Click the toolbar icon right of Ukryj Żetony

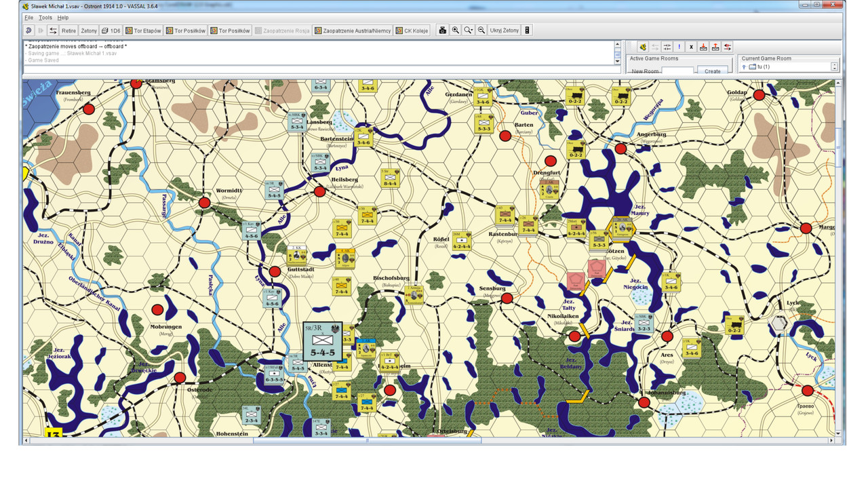pyautogui.click(x=528, y=31)
